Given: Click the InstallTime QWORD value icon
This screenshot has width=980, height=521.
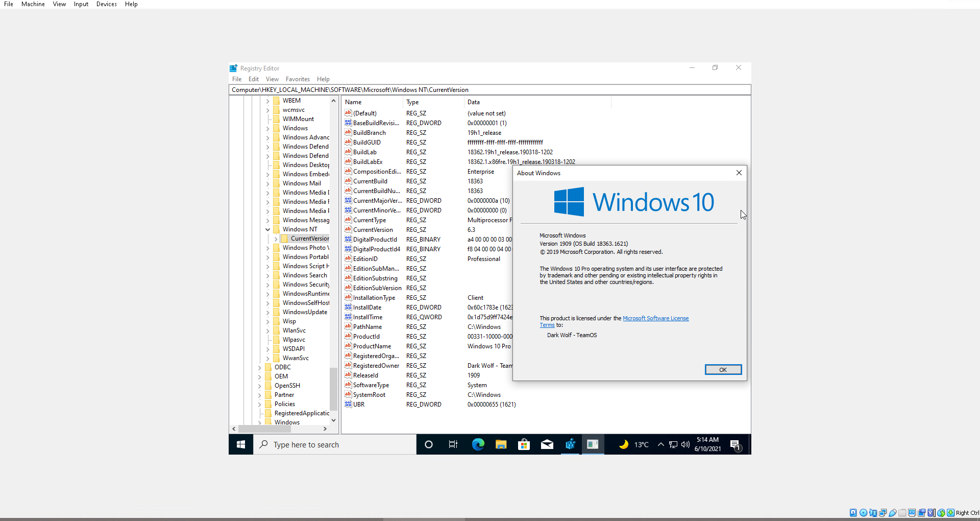Looking at the screenshot, I should point(348,317).
